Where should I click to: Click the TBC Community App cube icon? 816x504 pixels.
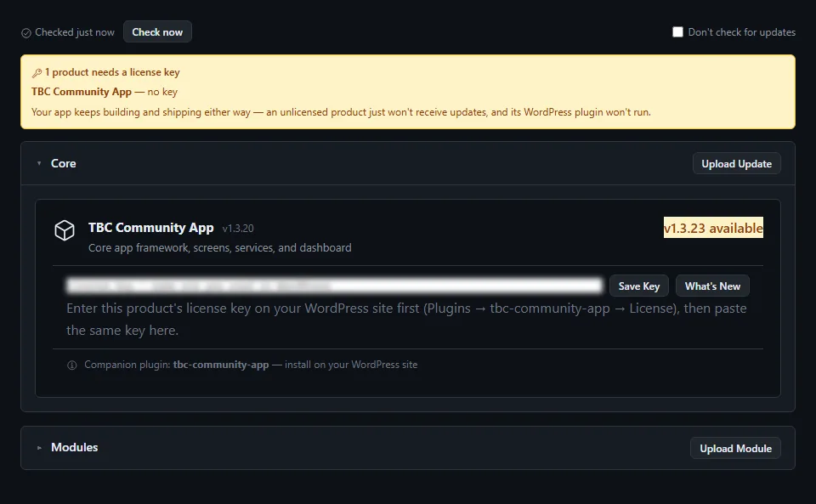(65, 229)
